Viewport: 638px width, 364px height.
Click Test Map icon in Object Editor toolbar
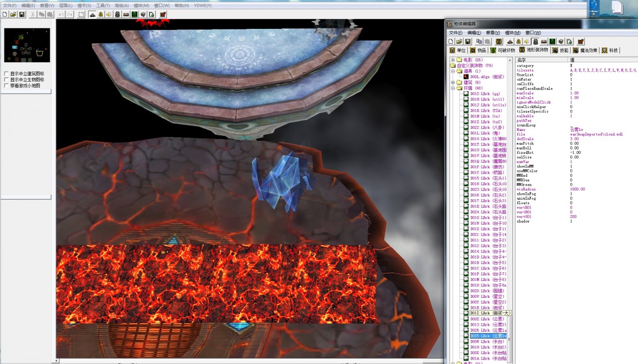tap(581, 41)
